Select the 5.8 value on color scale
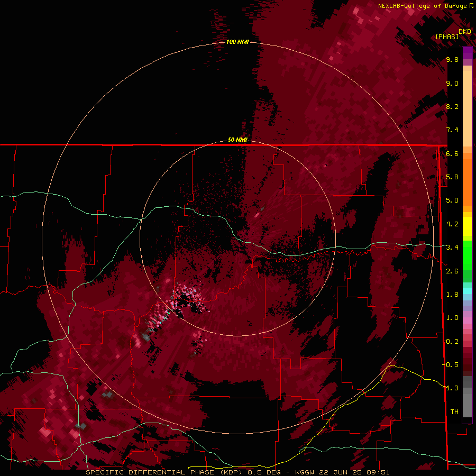This screenshot has height=476, width=476. coord(452,177)
